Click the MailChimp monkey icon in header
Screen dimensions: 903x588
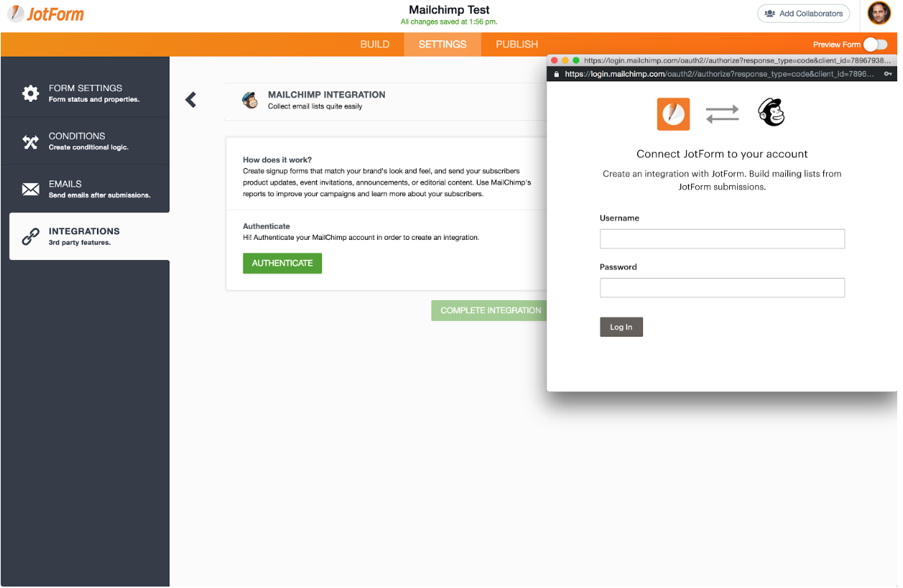250,101
